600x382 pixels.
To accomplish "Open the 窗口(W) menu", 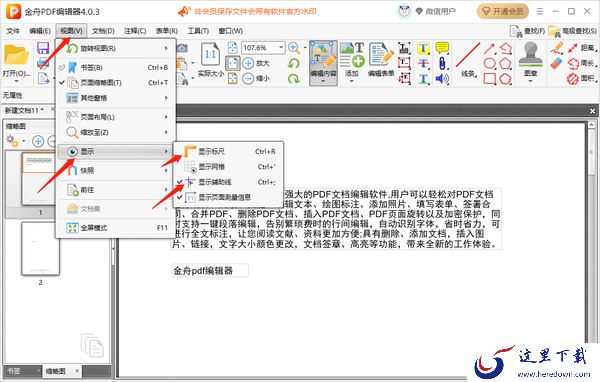I will (x=231, y=31).
